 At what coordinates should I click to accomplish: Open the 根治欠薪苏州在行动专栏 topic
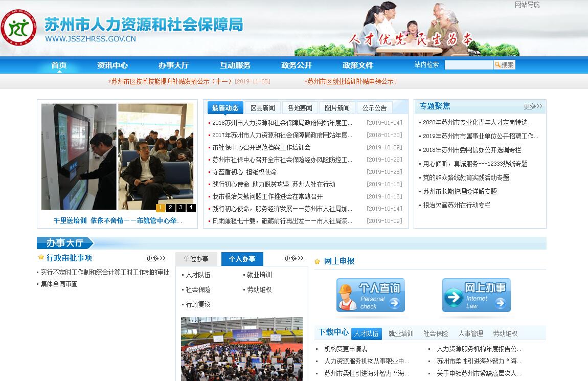[457, 205]
